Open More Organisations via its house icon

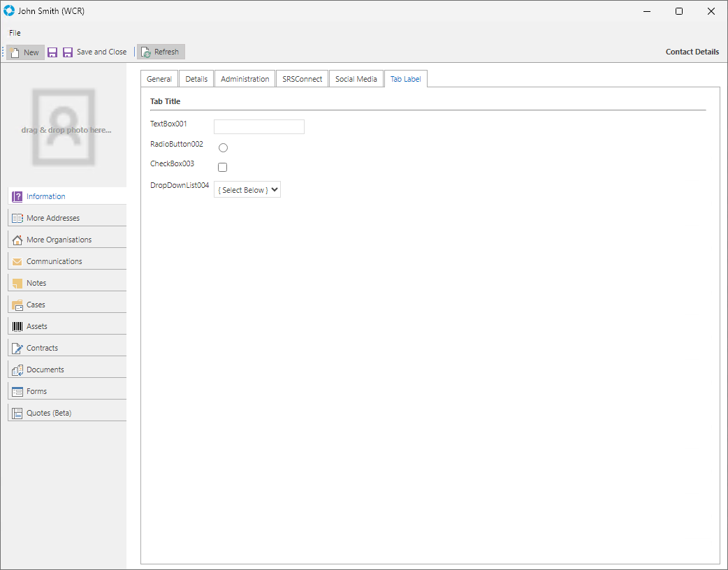click(x=17, y=240)
